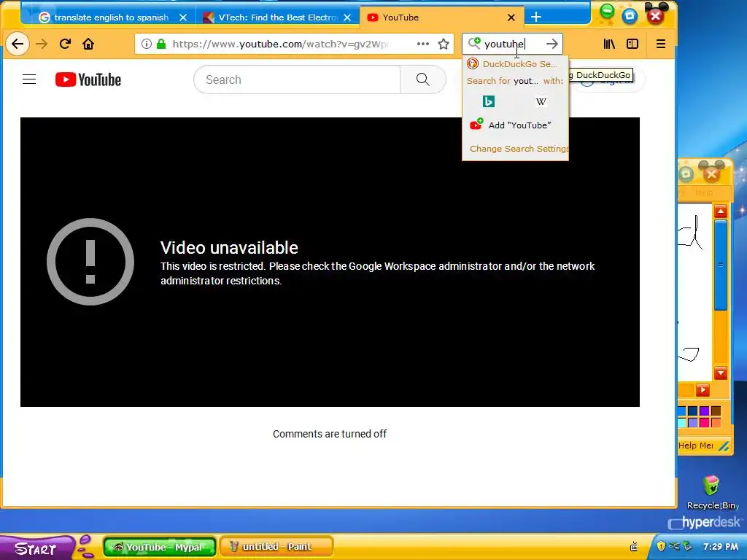Click the browser forward arrow
This screenshot has height=560, width=747.
(x=42, y=44)
